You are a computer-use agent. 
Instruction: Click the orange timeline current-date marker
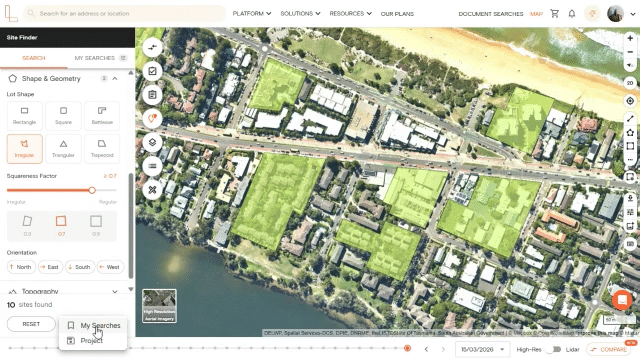click(407, 348)
